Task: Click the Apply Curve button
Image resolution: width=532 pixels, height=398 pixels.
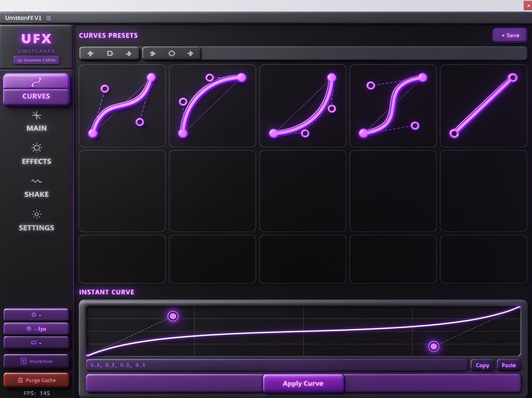Action: (303, 384)
